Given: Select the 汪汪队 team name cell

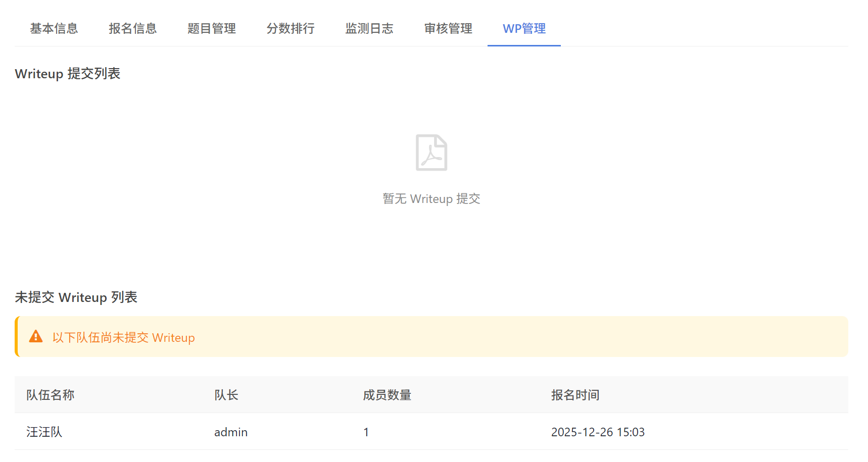Looking at the screenshot, I should pos(44,432).
